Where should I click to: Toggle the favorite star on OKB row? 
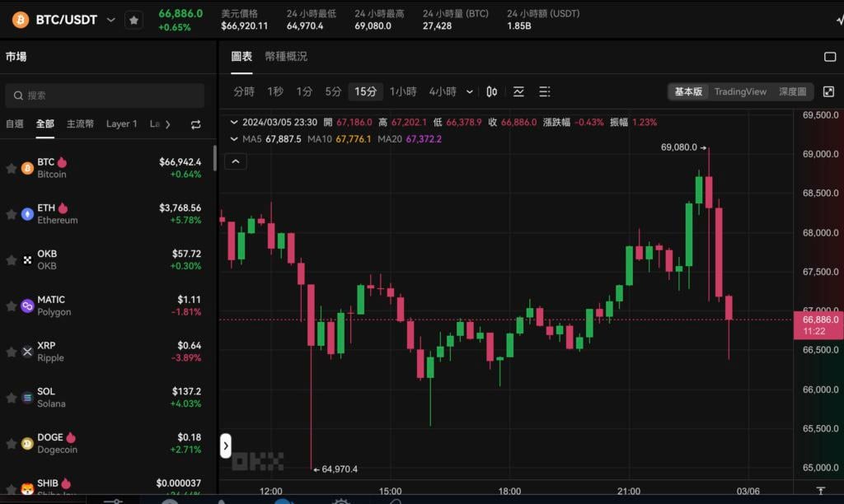point(11,260)
